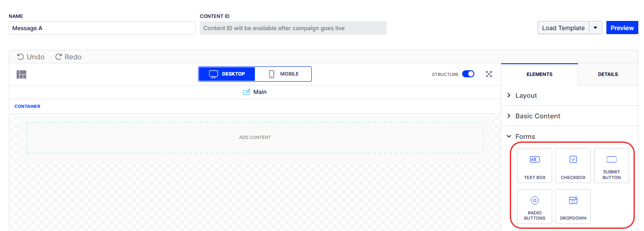Expand the Layout section
644x231 pixels.
(x=526, y=96)
